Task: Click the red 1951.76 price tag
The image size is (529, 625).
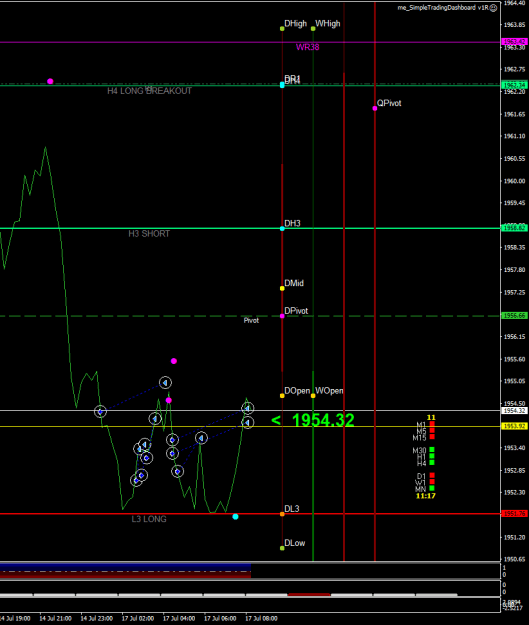Action: pyautogui.click(x=514, y=514)
